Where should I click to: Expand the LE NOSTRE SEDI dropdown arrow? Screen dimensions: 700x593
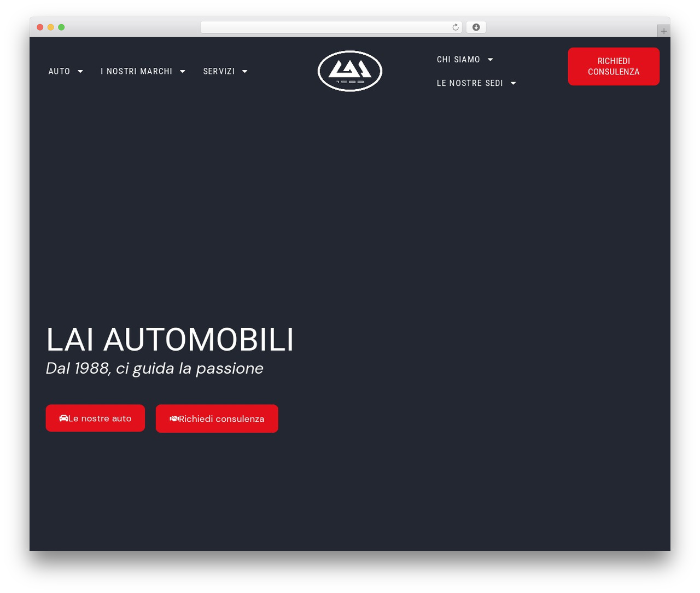(x=514, y=84)
